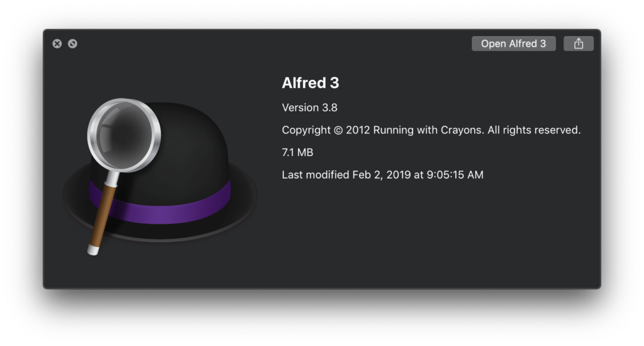This screenshot has width=644, height=346.
Task: Click the 9:05:15 AM timestamp
Action: (455, 175)
